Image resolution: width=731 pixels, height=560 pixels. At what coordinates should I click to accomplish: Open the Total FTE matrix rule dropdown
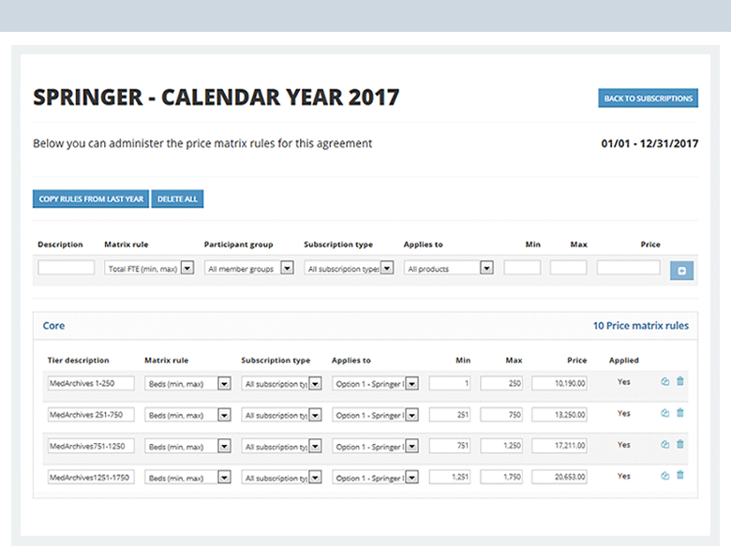[x=149, y=268]
